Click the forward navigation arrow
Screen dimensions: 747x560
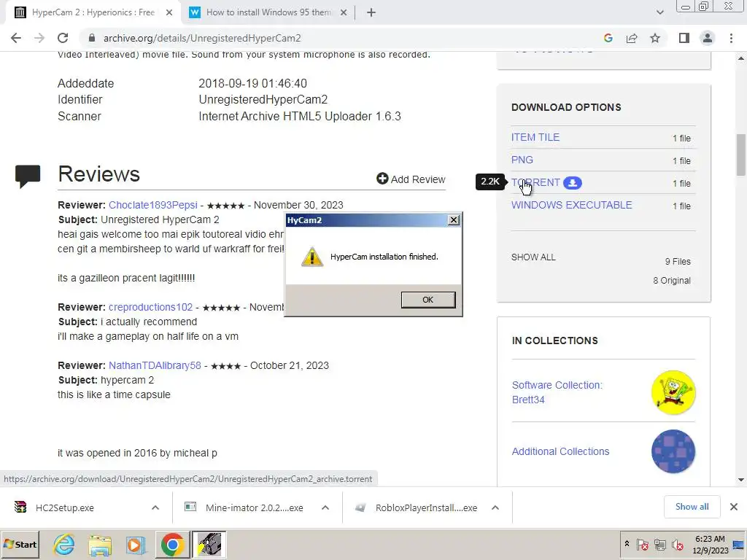coord(39,38)
